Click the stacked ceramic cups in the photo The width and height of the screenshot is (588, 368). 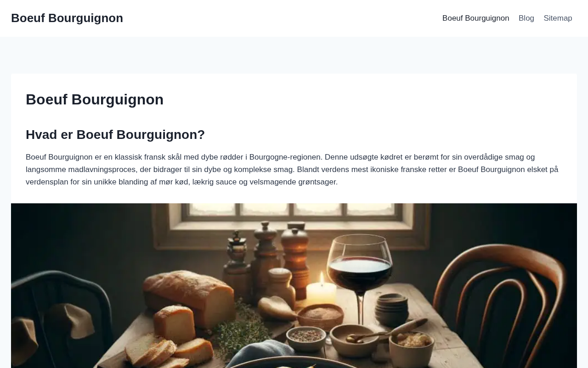(x=392, y=309)
